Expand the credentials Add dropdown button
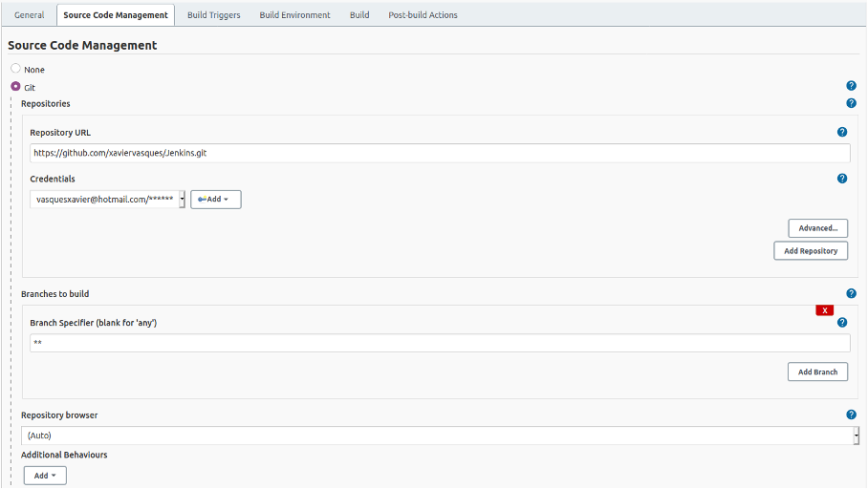868x489 pixels. coord(215,199)
